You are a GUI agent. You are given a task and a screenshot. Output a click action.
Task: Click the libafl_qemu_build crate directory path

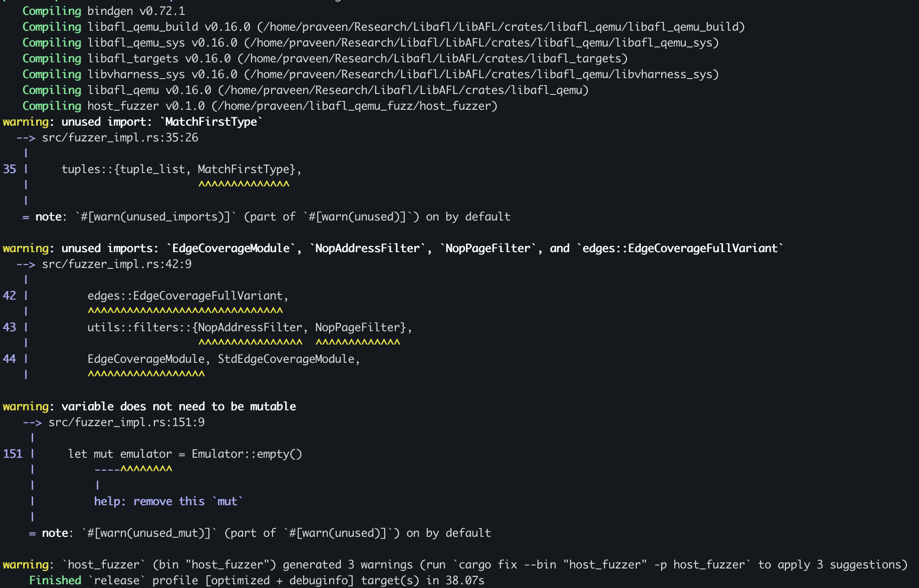501,27
